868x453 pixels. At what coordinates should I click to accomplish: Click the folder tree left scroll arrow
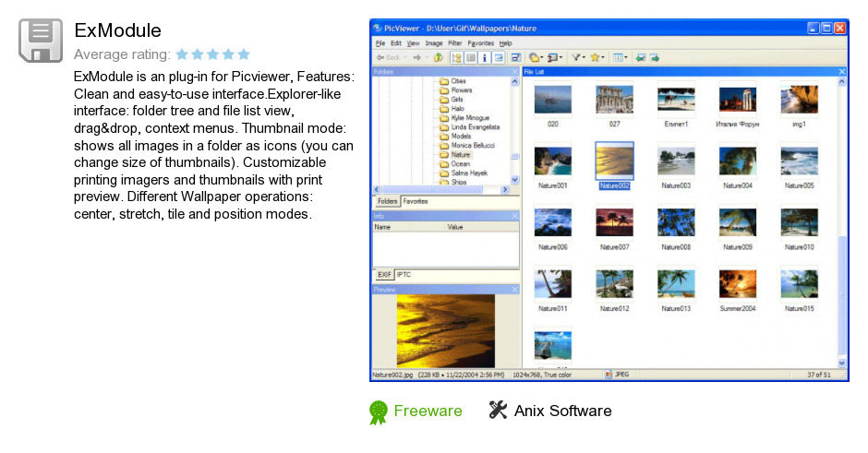click(x=377, y=189)
